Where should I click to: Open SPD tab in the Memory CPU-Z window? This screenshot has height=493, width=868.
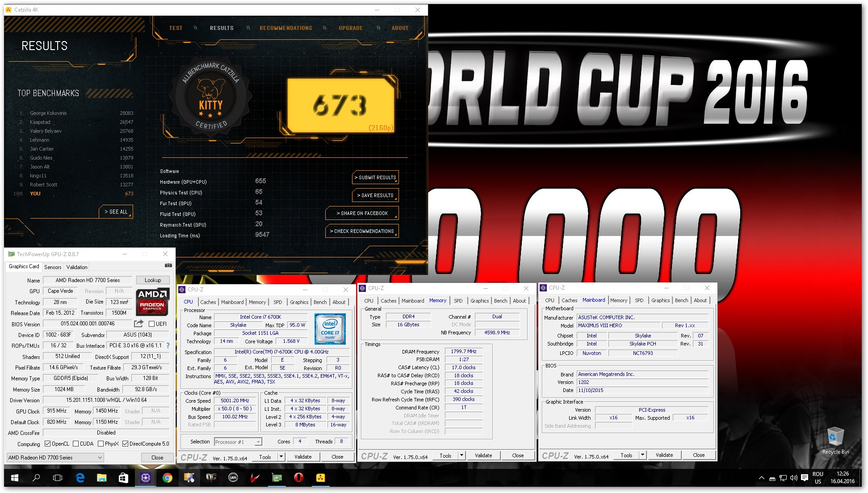(x=458, y=301)
